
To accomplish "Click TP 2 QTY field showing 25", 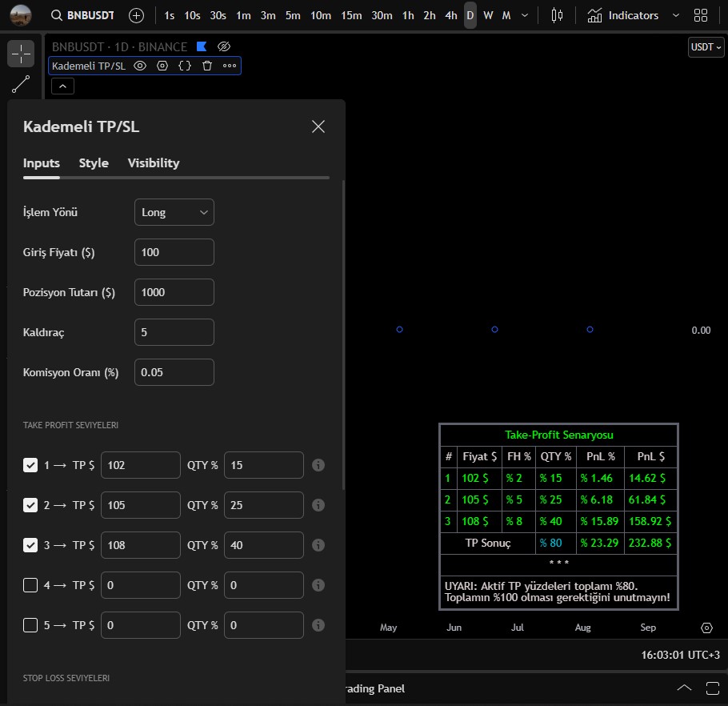I will click(x=264, y=505).
